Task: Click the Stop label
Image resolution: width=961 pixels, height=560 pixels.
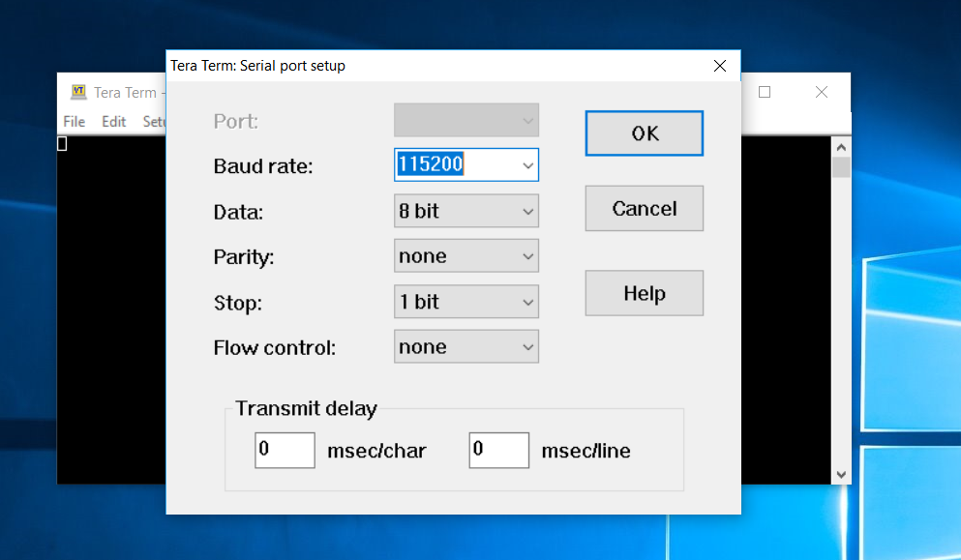Action: (x=237, y=303)
